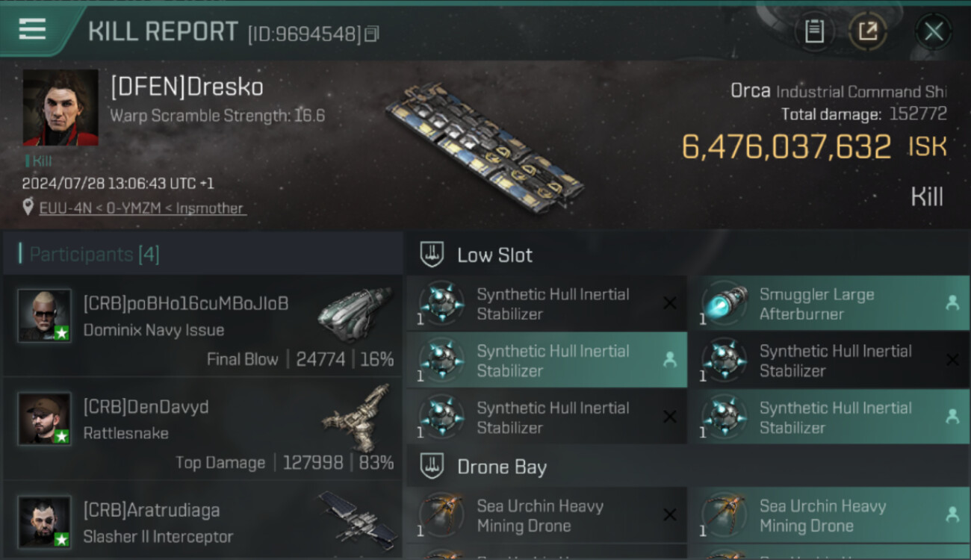View [DFEN]Dresko's portrait
The image size is (971, 560).
[x=61, y=108]
